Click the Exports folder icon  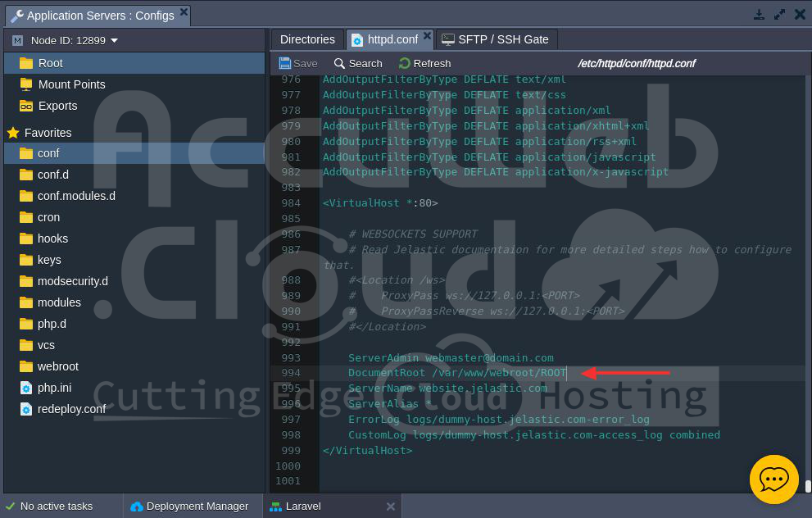point(26,106)
